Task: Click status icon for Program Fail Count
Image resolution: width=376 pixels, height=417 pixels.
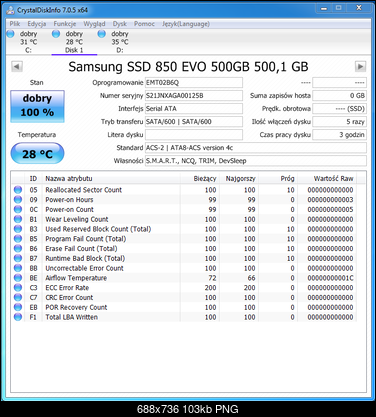Action: [x=18, y=239]
